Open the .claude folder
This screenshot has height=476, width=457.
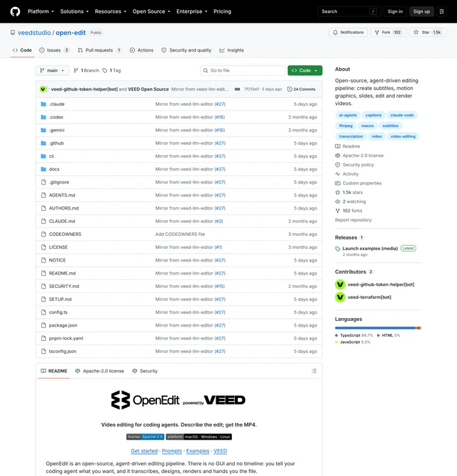point(56,104)
